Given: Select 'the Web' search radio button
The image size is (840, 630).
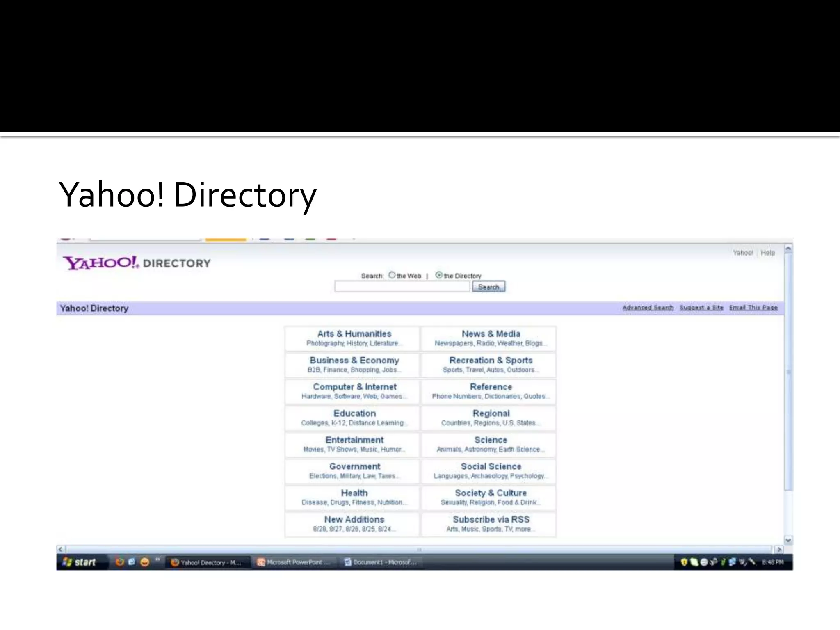Looking at the screenshot, I should 392,275.
